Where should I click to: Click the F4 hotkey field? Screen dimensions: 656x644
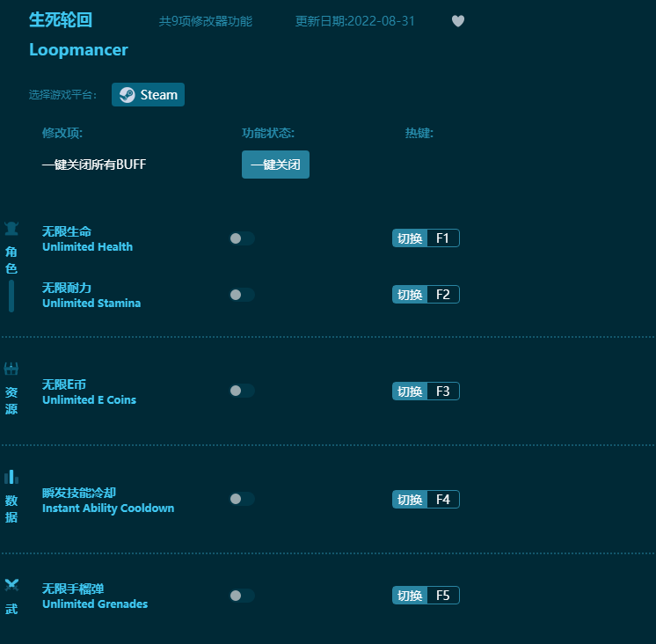pyautogui.click(x=443, y=499)
